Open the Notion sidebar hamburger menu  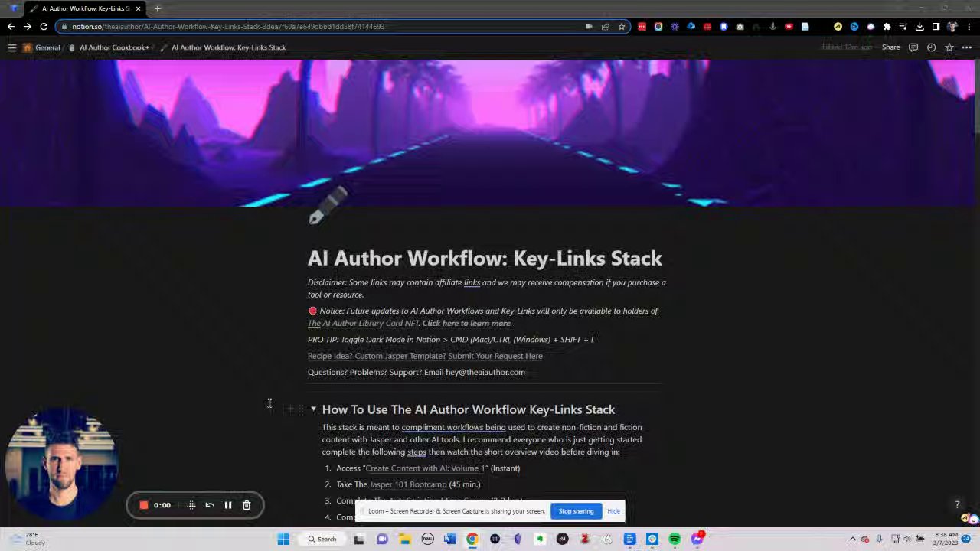pyautogui.click(x=11, y=47)
